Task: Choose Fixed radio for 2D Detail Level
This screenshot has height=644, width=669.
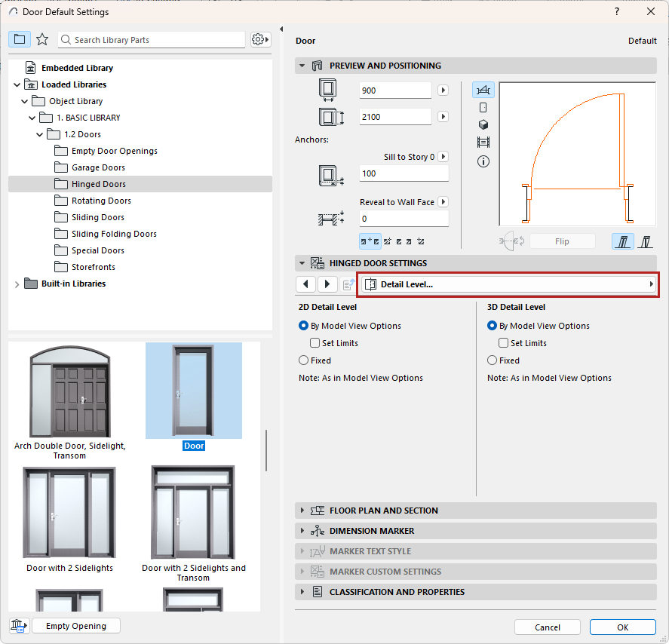Action: [304, 360]
